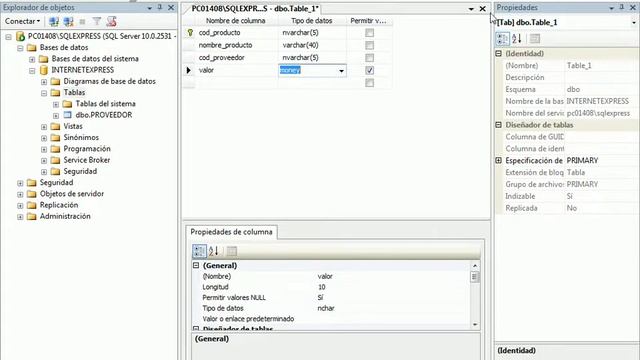Select the Programación folder
The width and height of the screenshot is (640, 360).
point(87,149)
